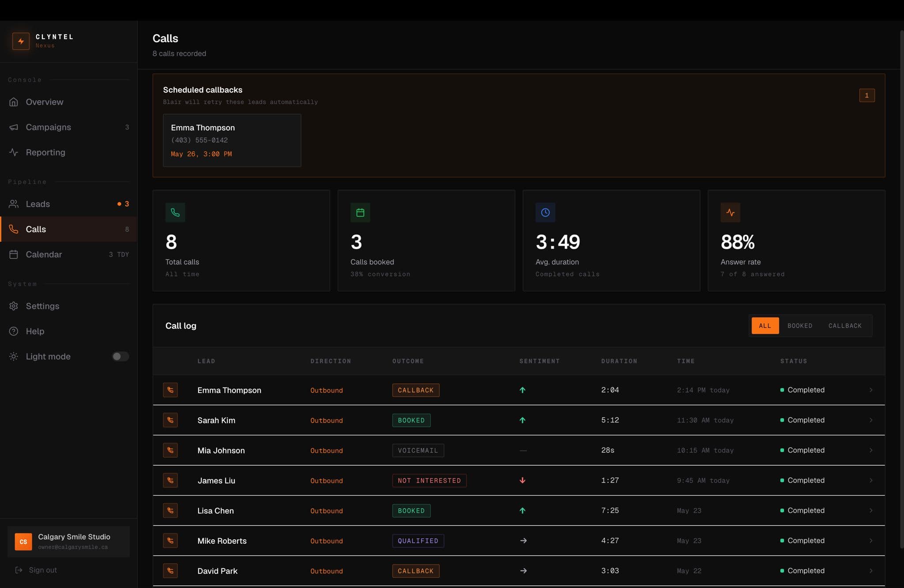This screenshot has height=588, width=904.
Task: Select the CALLBACK call log filter
Action: point(845,326)
